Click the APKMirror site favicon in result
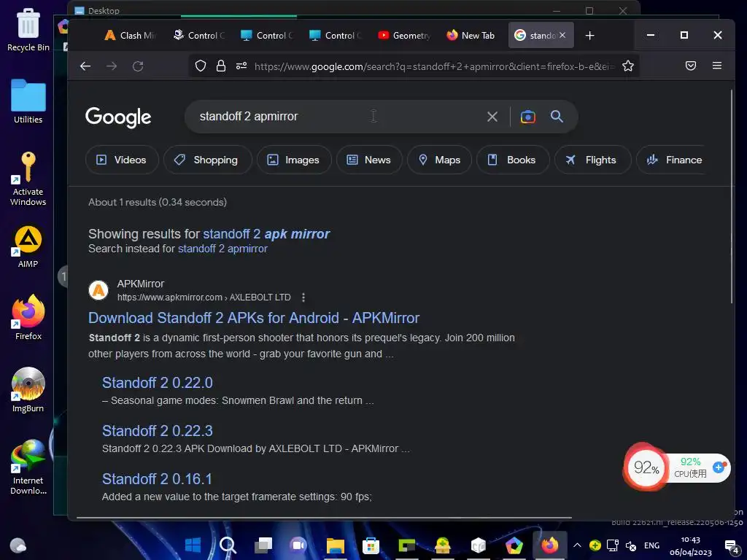 point(98,290)
